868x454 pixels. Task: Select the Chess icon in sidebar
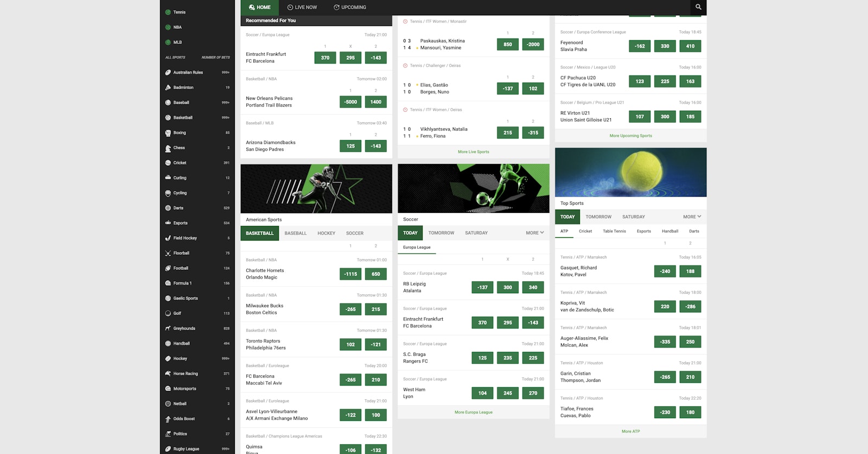168,148
